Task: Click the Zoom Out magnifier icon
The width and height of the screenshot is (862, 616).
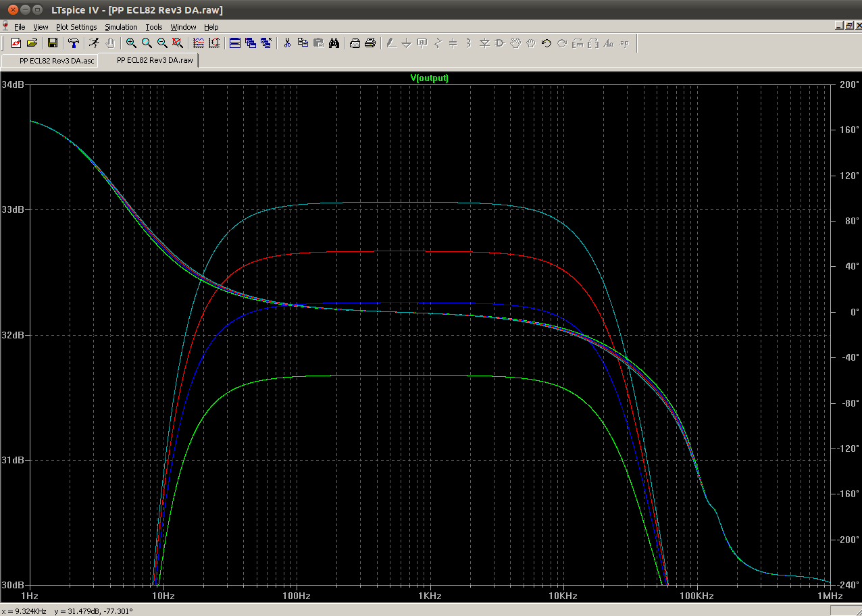Action: (x=162, y=43)
